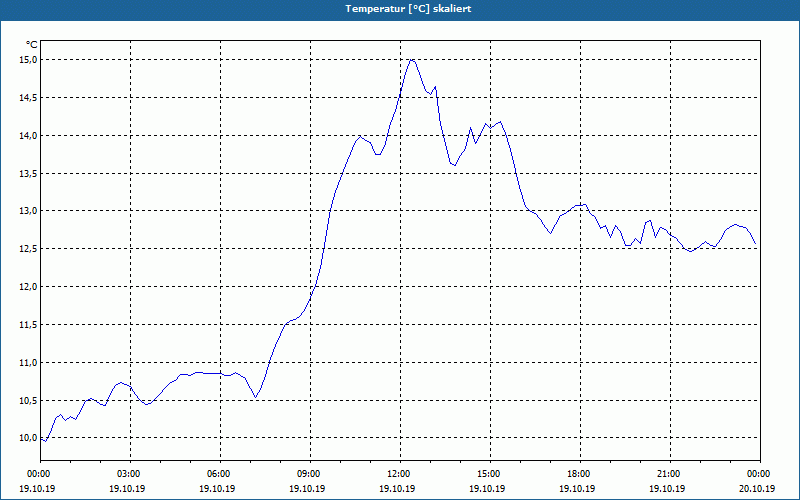Click the 21:00 time axis label
This screenshot has width=800, height=500.
(670, 474)
